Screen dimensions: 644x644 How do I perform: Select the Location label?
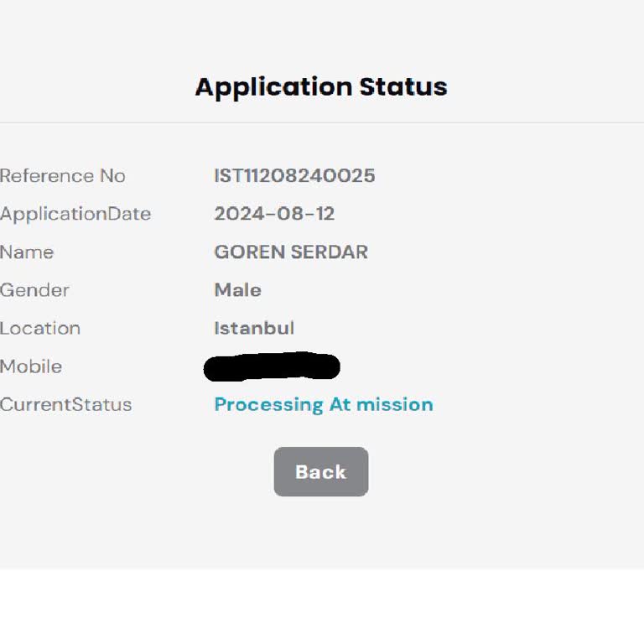click(x=40, y=328)
